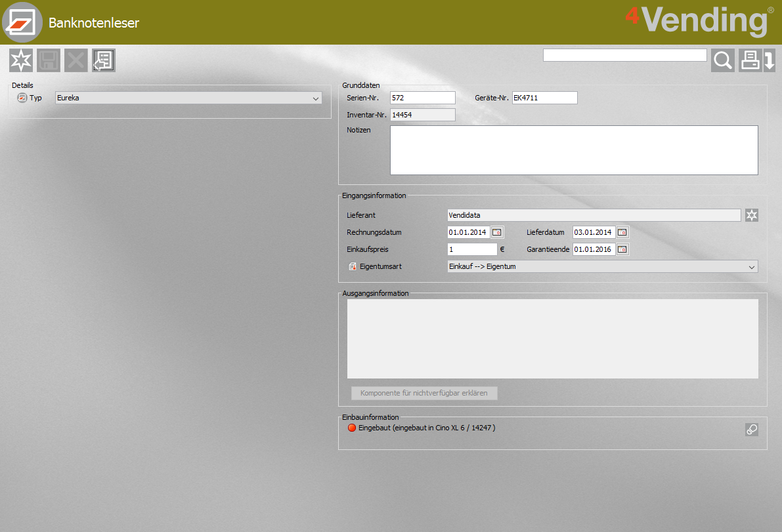This screenshot has width=782, height=532.
Task: Click the magnifier search icon
Action: pos(723,60)
